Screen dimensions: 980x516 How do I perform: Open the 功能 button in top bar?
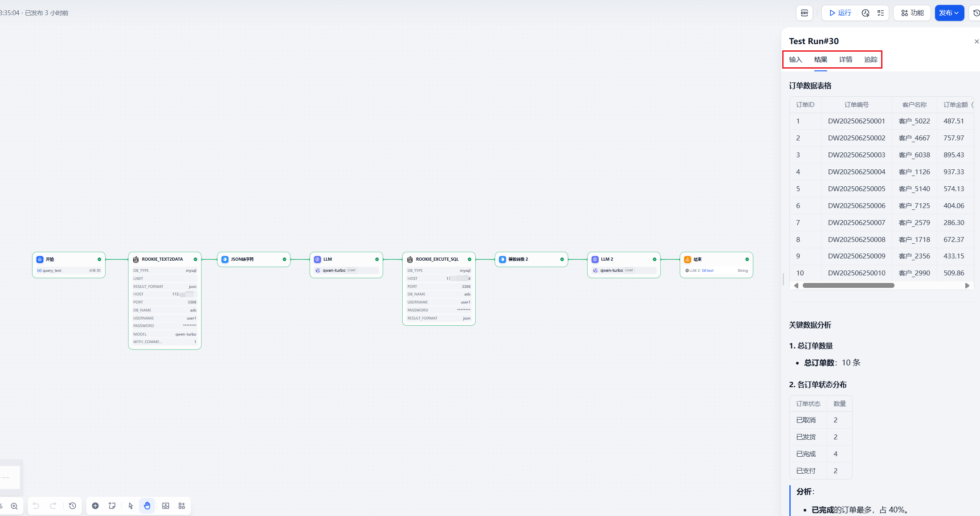[x=911, y=13]
